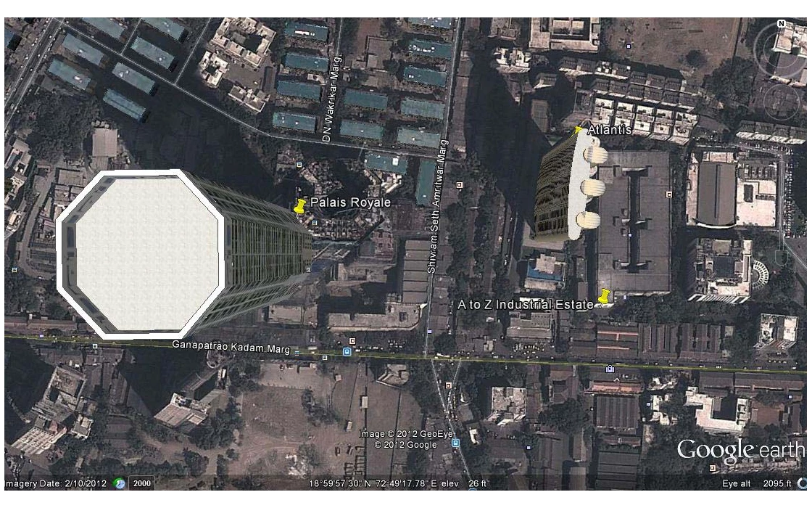Open historical imagery clock icon

pyautogui.click(x=120, y=483)
